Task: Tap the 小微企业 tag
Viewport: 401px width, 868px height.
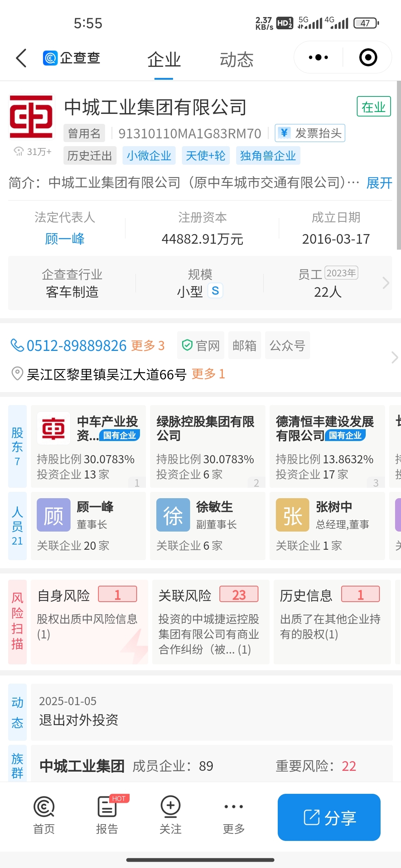Action: click(149, 155)
